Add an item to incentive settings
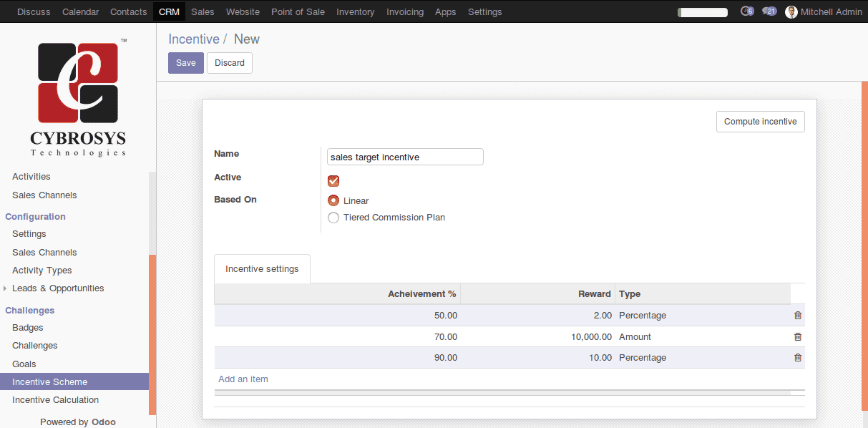This screenshot has height=428, width=868. point(243,379)
